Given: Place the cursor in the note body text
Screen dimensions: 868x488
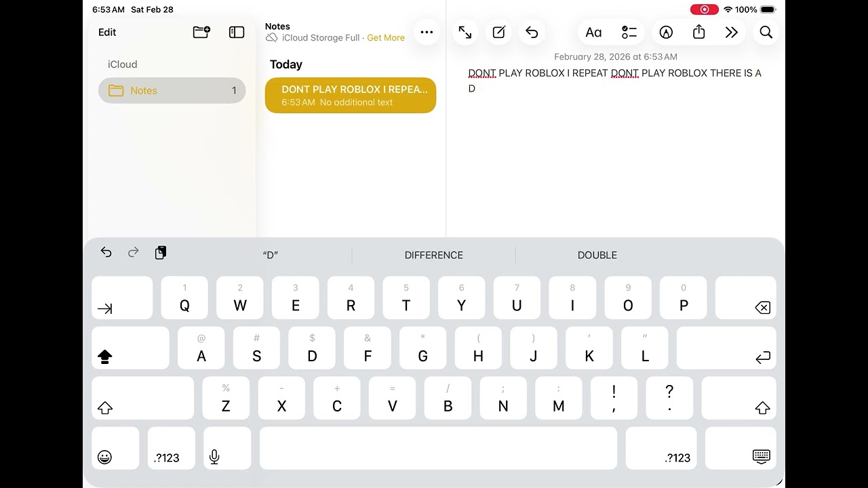Looking at the screenshot, I should pyautogui.click(x=614, y=80).
